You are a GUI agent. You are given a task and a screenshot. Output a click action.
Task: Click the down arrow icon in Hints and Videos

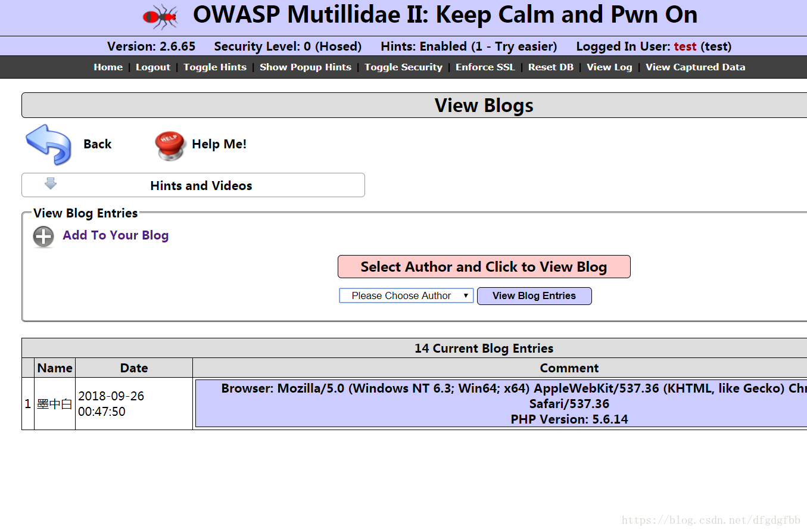(x=51, y=183)
